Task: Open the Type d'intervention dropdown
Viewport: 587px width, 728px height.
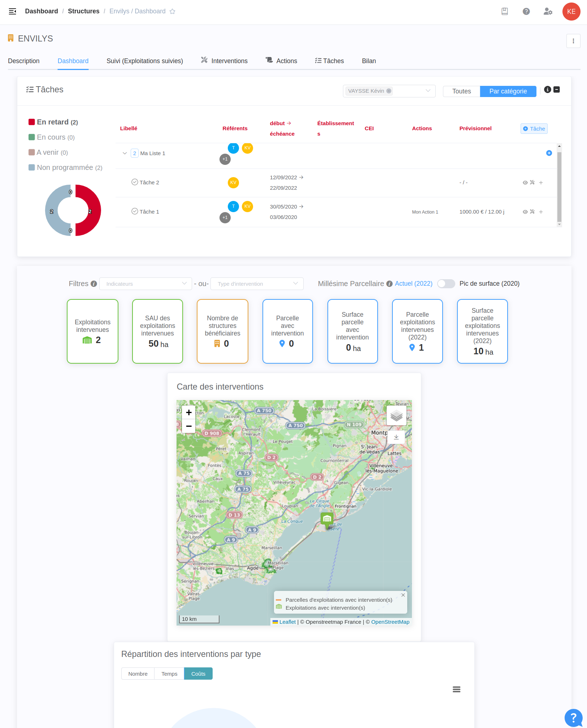Action: (x=257, y=284)
